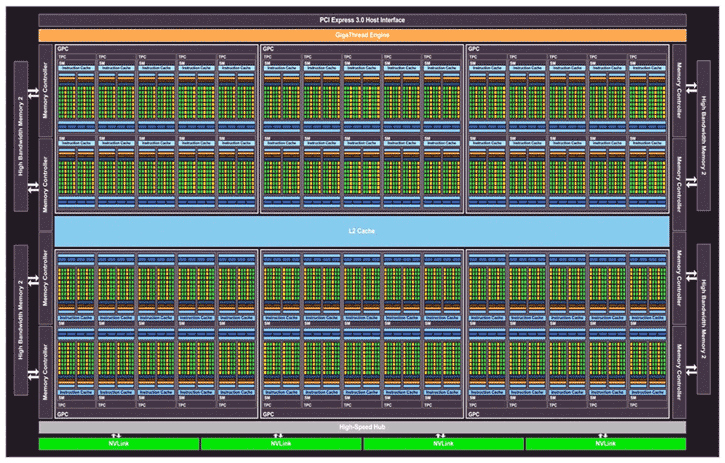The width and height of the screenshot is (725, 463).
Task: Select the lower-right High Bandwidth Memory 2 block
Action: [x=704, y=317]
